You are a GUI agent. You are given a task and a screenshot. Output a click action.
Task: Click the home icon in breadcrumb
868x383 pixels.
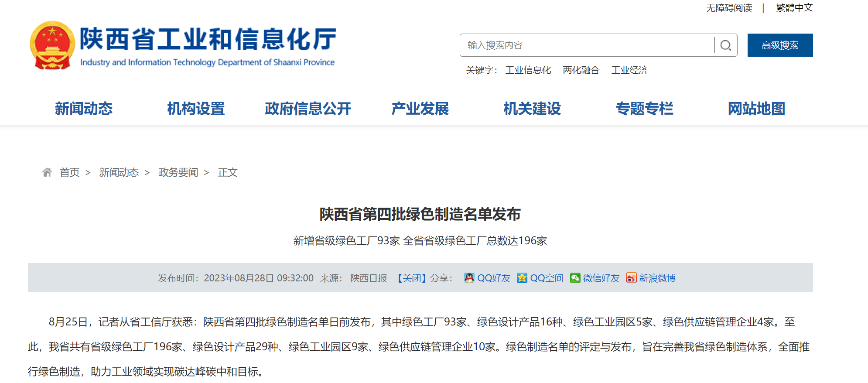[x=47, y=172]
